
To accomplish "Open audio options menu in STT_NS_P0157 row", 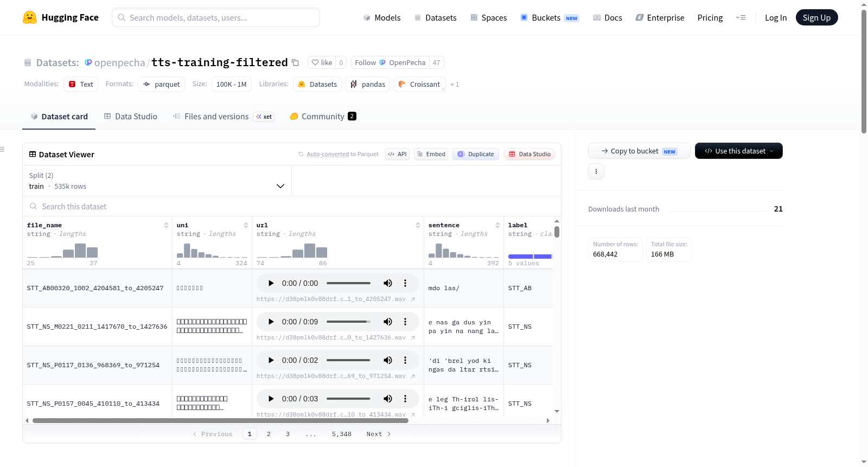I will click(405, 399).
